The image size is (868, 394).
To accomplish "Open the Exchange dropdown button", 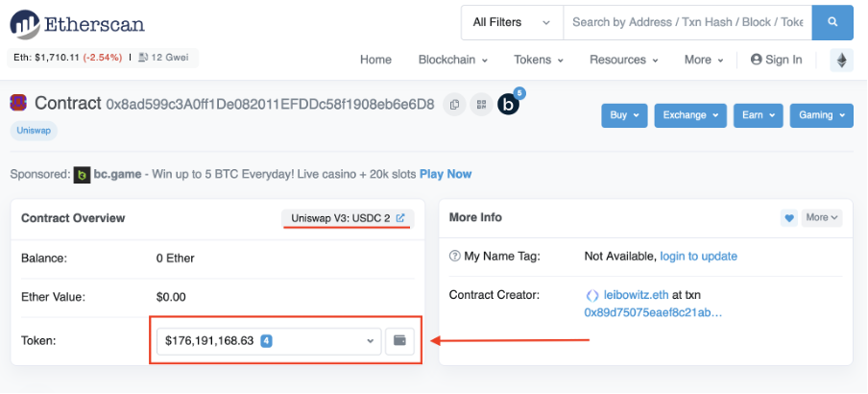I will click(690, 115).
